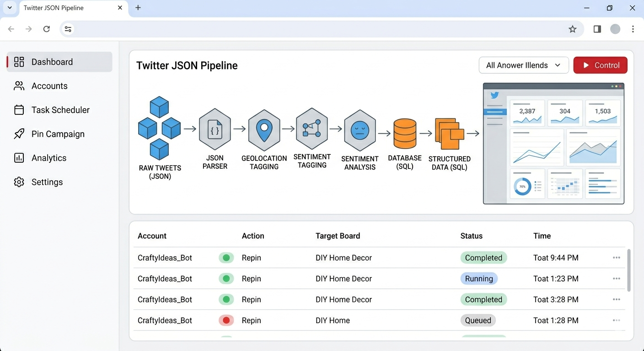This screenshot has height=351, width=644.
Task: Open a new browser tab
Action: [x=138, y=8]
